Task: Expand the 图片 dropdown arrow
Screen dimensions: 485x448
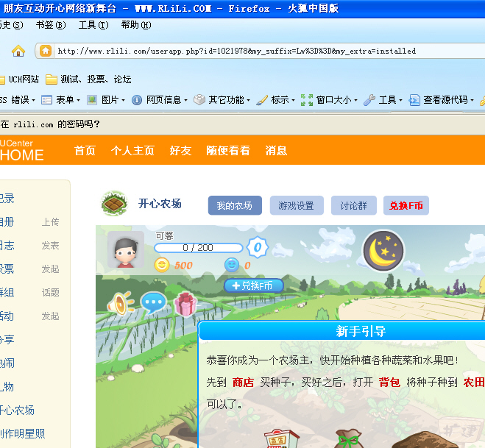Action: (123, 100)
